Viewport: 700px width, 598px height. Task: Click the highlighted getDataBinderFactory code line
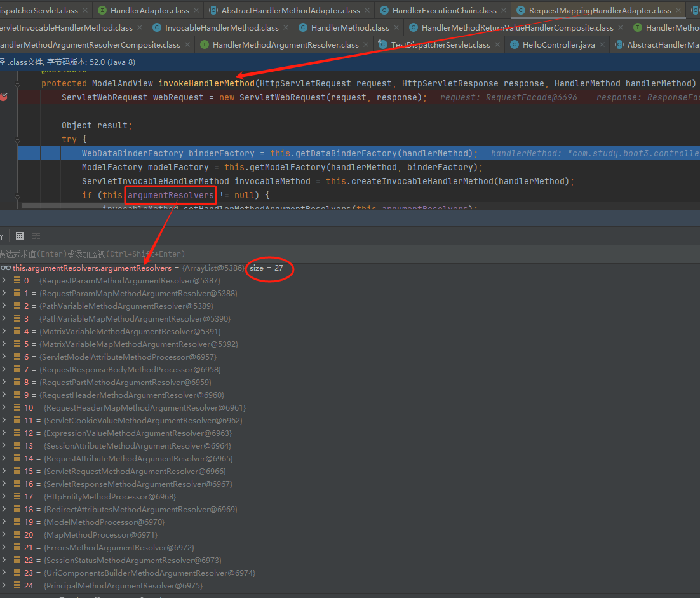pyautogui.click(x=358, y=153)
